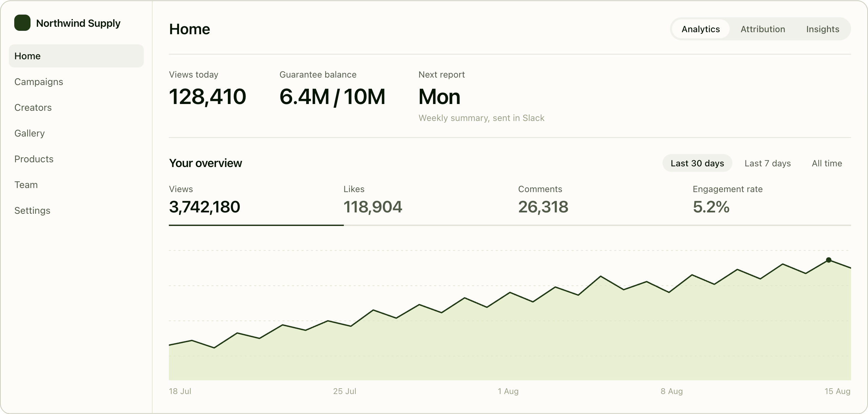The height and width of the screenshot is (414, 868).
Task: Switch to the Insights tab
Action: click(823, 29)
